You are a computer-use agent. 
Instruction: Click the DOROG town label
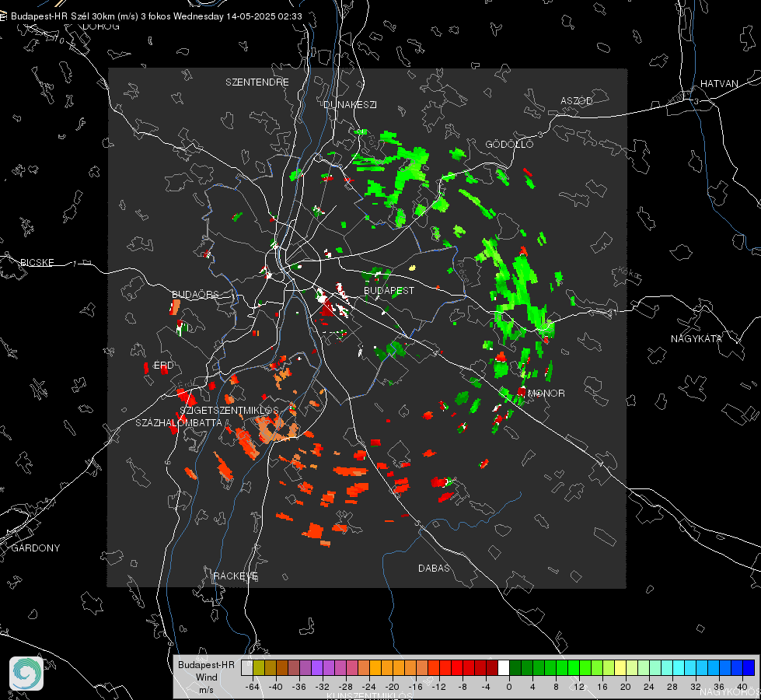101,26
